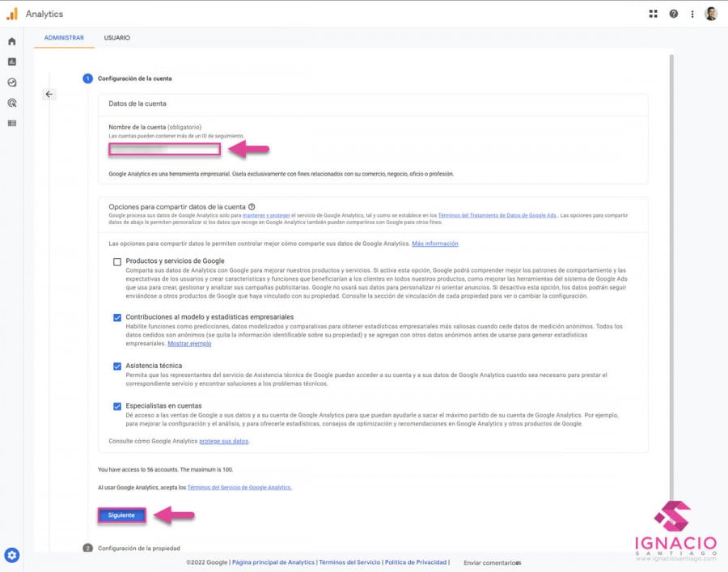728x572 pixels.
Task: Open the Google Analytics home icon
Action: tap(11, 40)
